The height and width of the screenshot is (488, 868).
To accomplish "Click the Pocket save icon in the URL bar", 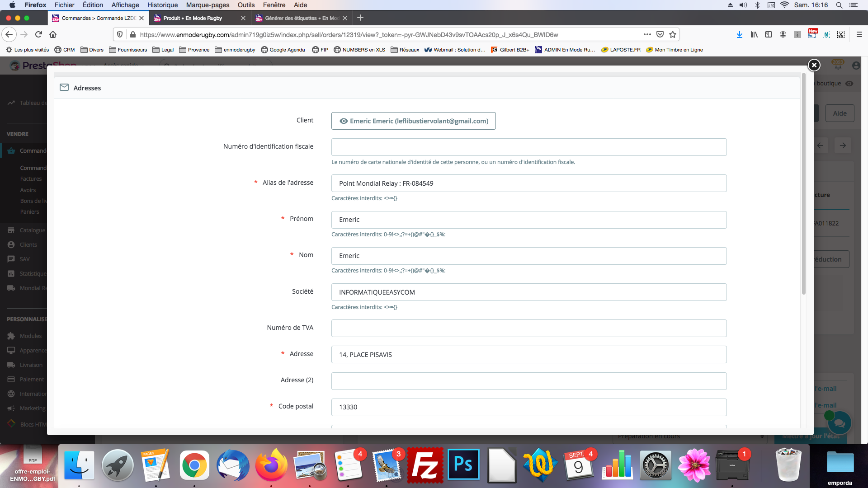I will pyautogui.click(x=660, y=34).
